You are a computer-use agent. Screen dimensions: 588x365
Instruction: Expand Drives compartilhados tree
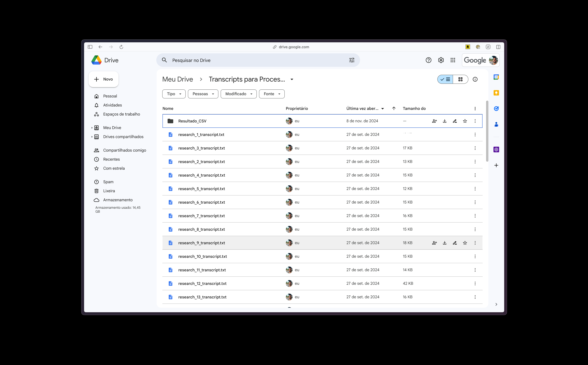coord(92,137)
